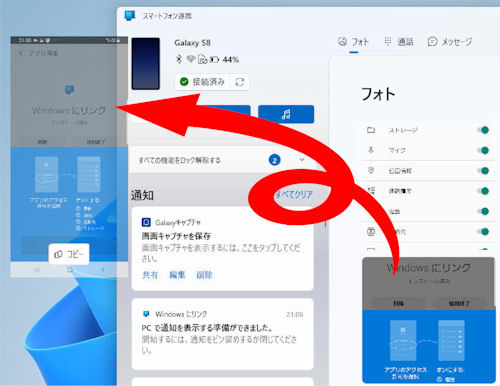Click the 21:06 notification timestamp

[x=295, y=314]
